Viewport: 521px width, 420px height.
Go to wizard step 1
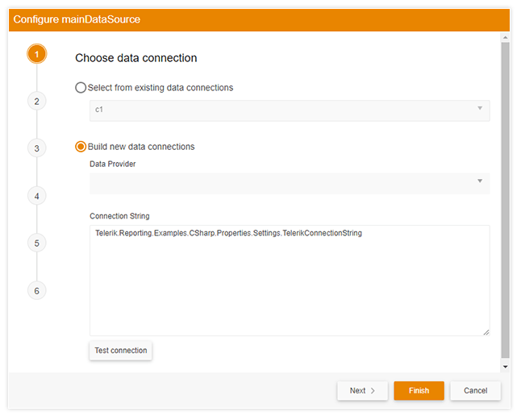37,54
